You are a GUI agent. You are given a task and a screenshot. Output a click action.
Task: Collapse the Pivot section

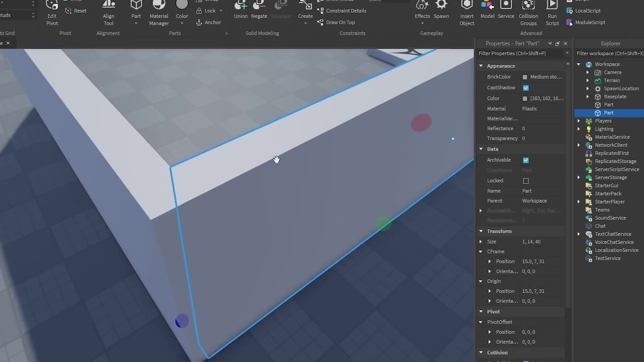[481, 312]
